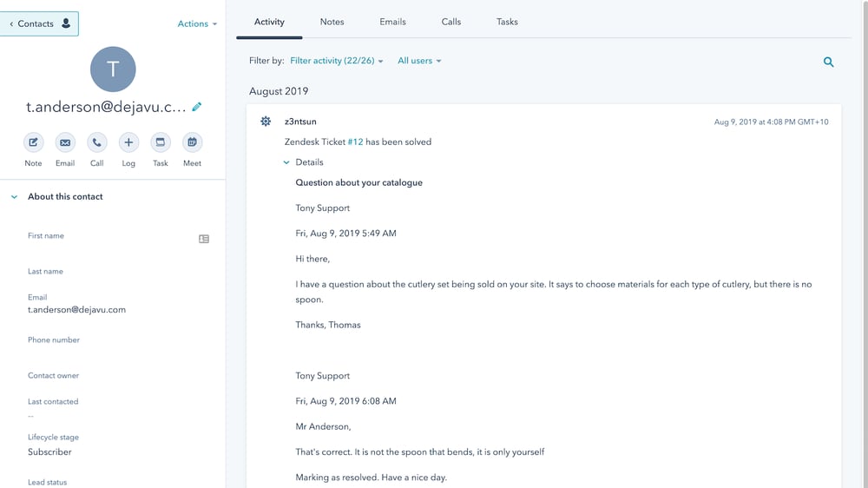Search the activity timeline with magnifier icon
This screenshot has height=488, width=868.
828,62
